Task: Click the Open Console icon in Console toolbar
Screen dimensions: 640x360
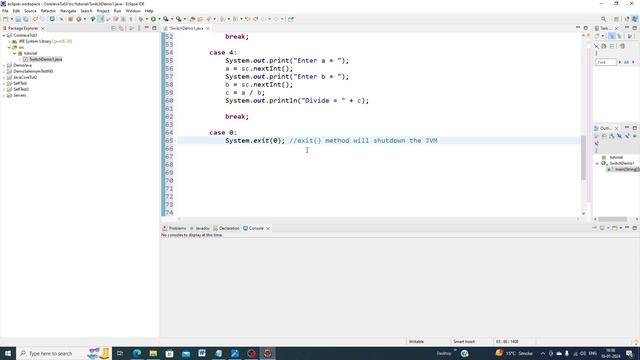Action: (615, 228)
